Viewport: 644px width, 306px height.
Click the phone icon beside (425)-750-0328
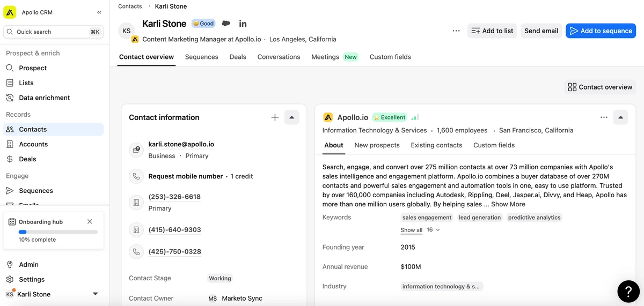coord(136,251)
